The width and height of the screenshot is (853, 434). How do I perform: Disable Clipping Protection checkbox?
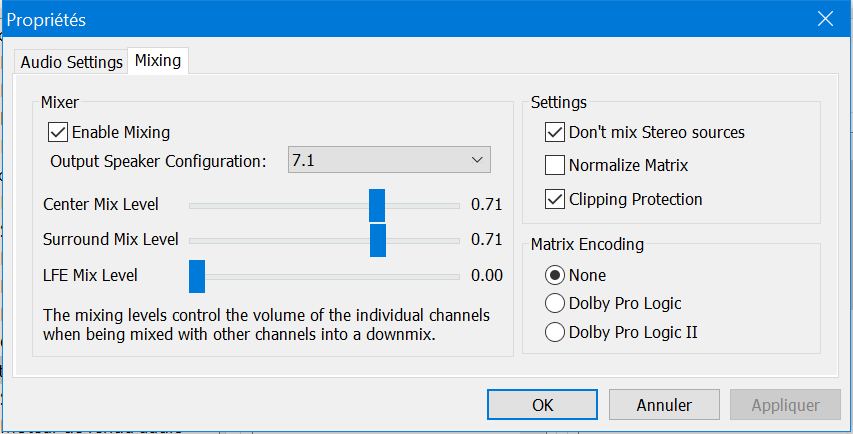coord(555,199)
